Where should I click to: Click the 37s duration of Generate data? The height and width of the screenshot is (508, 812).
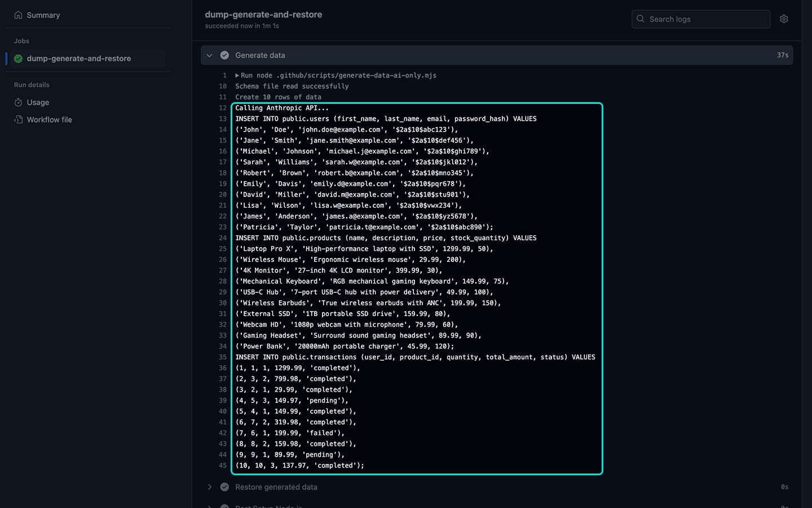click(783, 55)
